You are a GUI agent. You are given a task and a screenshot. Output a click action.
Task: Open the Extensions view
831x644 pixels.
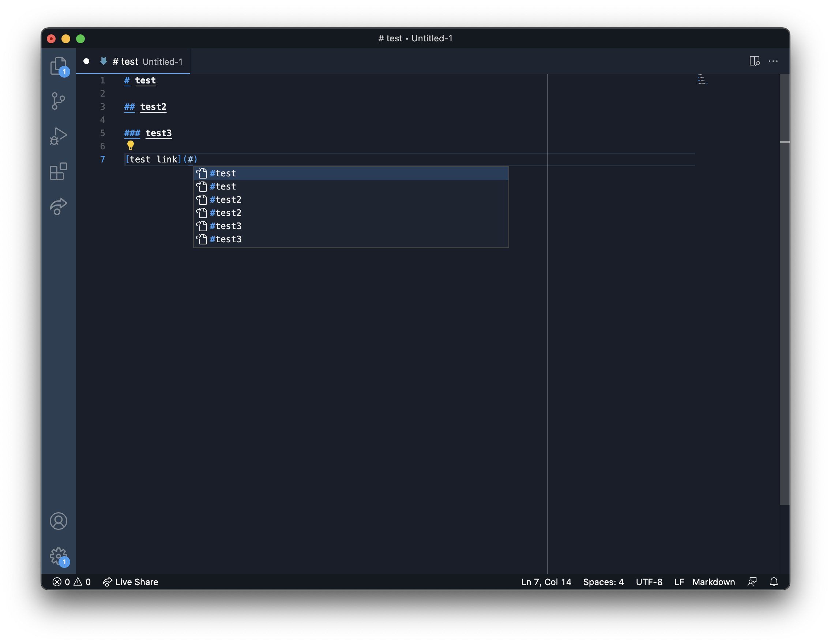(x=59, y=171)
